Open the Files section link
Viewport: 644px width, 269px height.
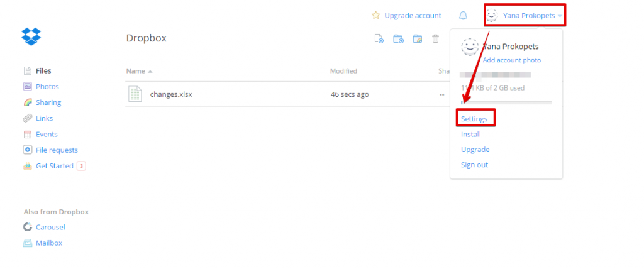click(43, 70)
